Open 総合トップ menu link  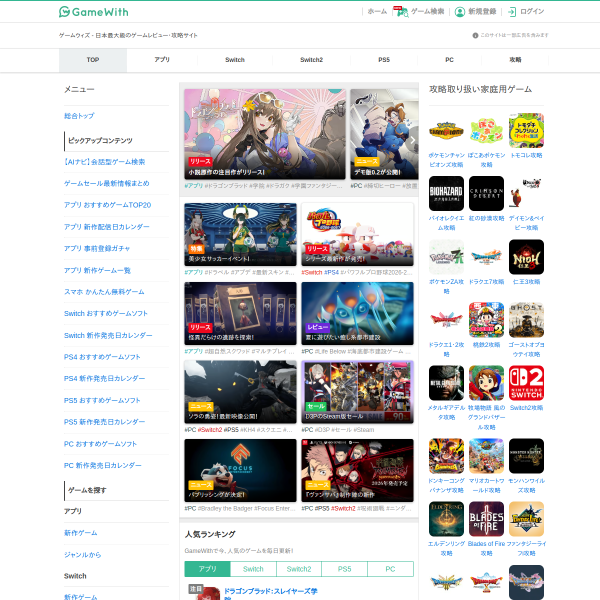[x=79, y=116]
